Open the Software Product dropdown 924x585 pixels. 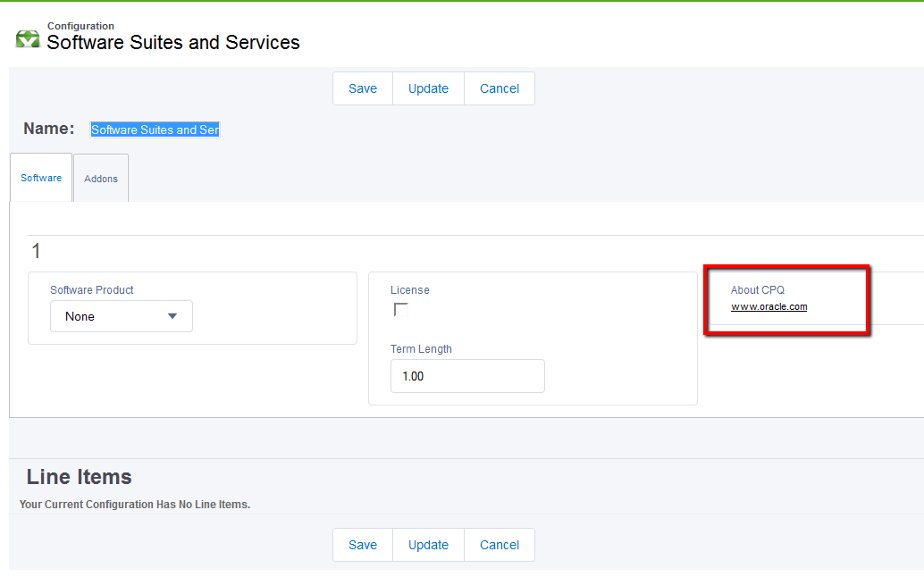[122, 316]
